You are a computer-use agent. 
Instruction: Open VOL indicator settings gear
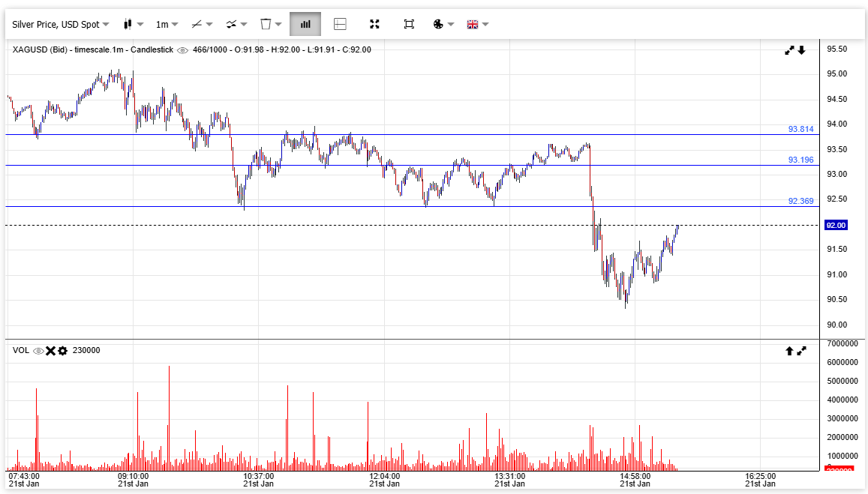coord(62,351)
